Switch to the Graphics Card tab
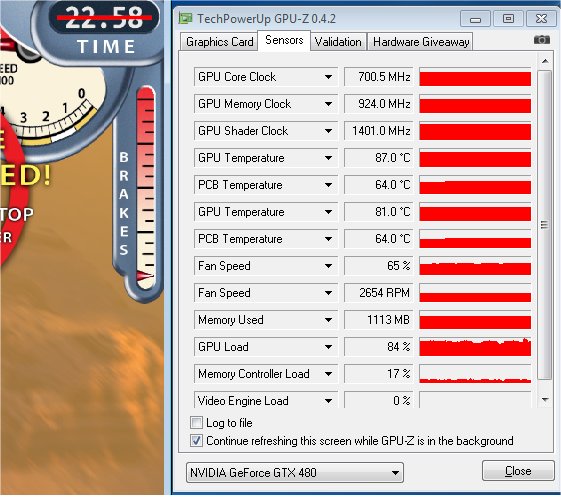This screenshot has width=561, height=497. 219,42
